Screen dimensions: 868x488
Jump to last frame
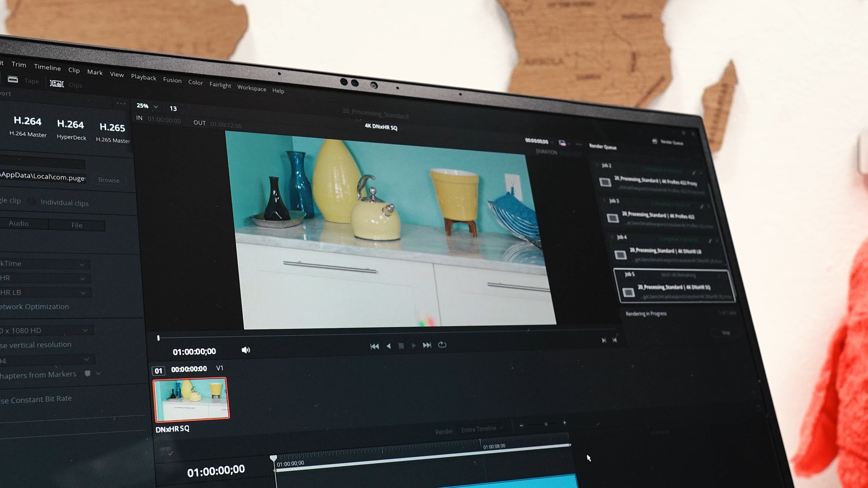coord(427,345)
